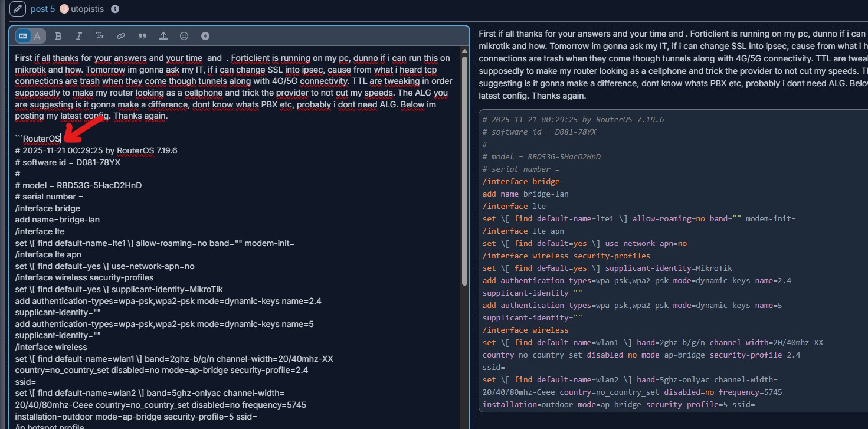868x429 pixels.
Task: Insert a hyperlink using the link icon
Action: click(x=121, y=36)
